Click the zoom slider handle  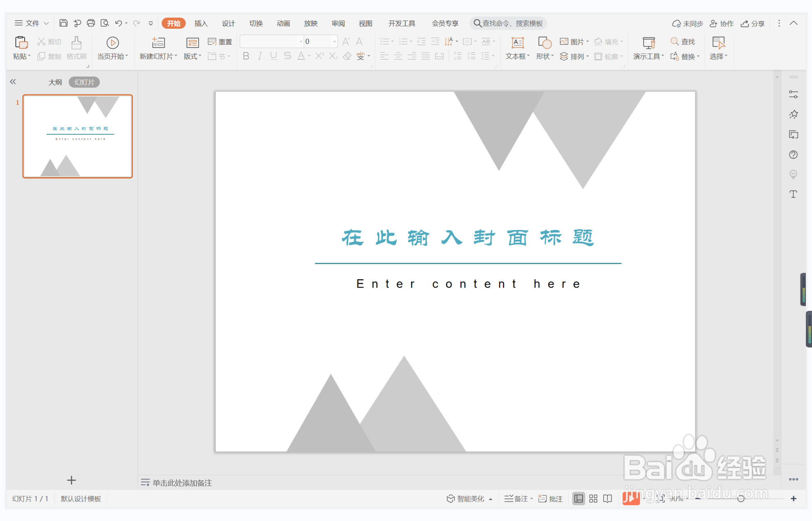pyautogui.click(x=741, y=498)
